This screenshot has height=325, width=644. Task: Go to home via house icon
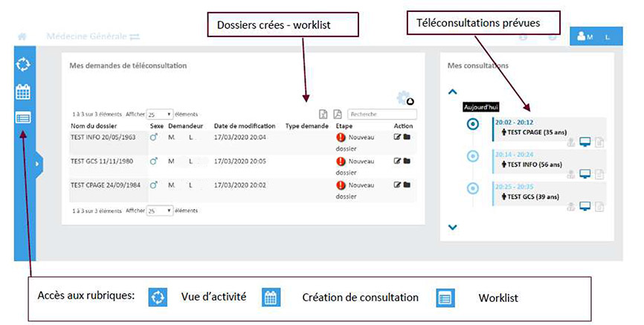coord(22,36)
